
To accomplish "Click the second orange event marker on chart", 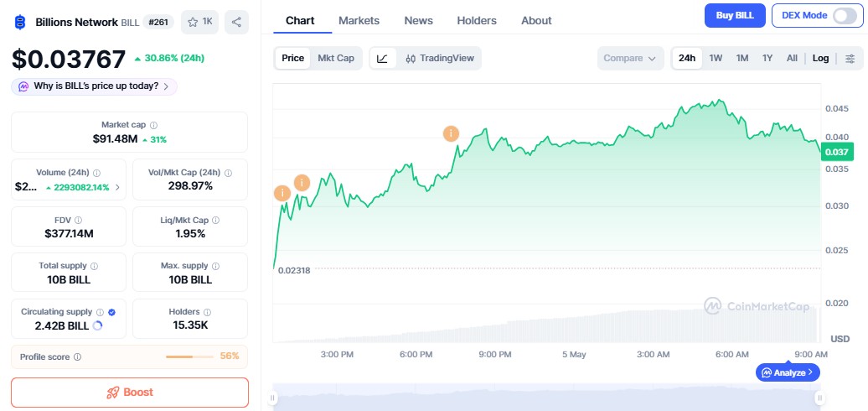I will [302, 182].
